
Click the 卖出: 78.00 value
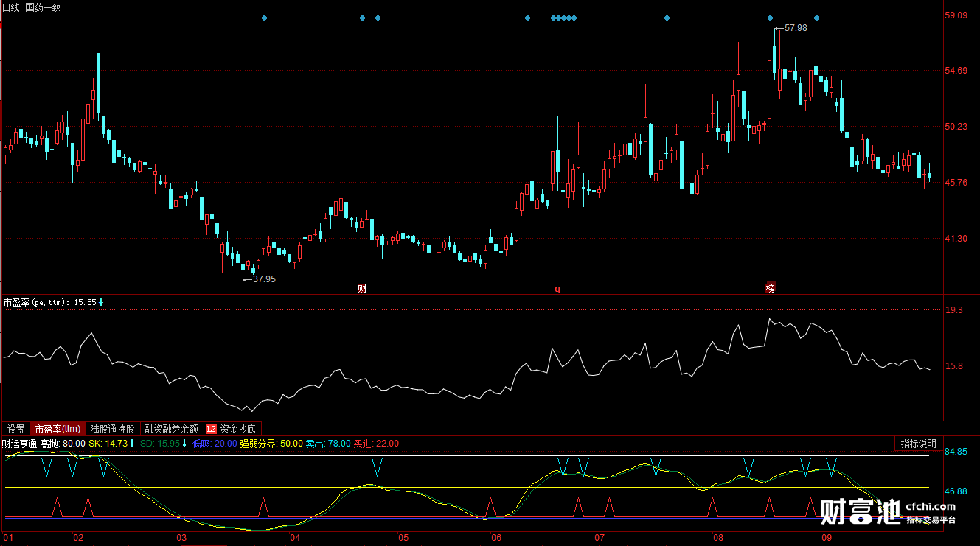click(x=328, y=444)
